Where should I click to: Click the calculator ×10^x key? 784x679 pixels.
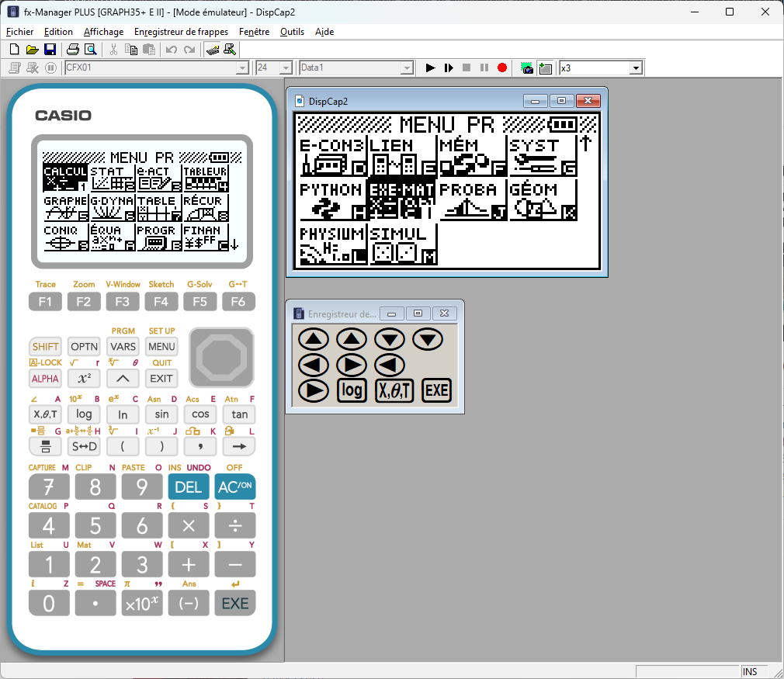[142, 604]
